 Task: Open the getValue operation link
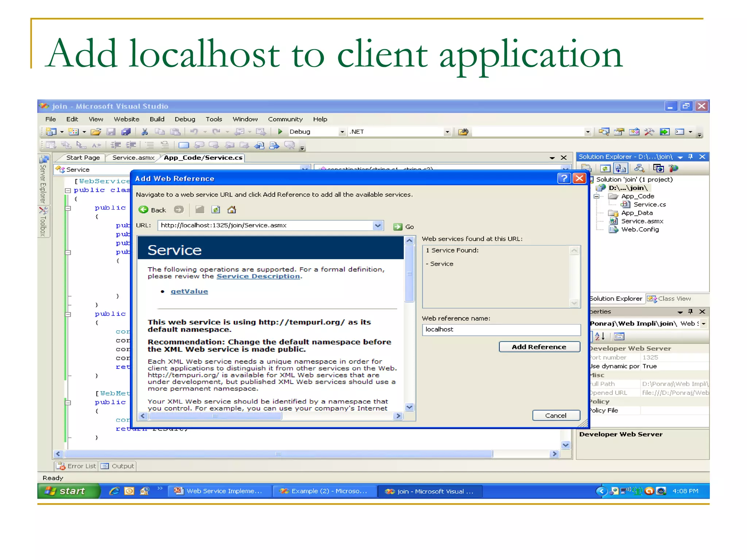(189, 291)
